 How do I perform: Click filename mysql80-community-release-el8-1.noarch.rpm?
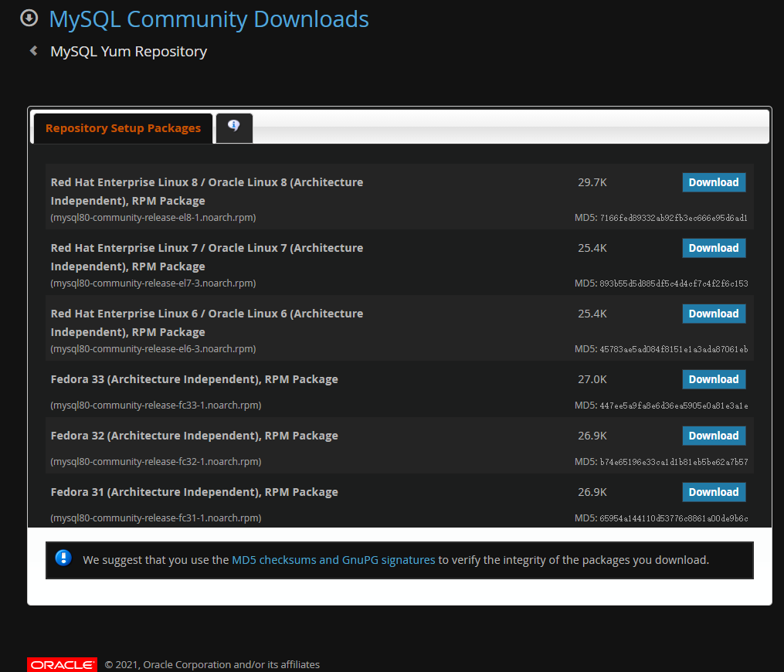point(153,218)
